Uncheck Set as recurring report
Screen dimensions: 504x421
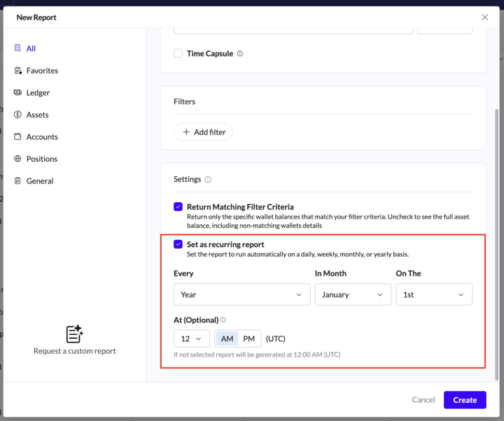[x=178, y=244]
